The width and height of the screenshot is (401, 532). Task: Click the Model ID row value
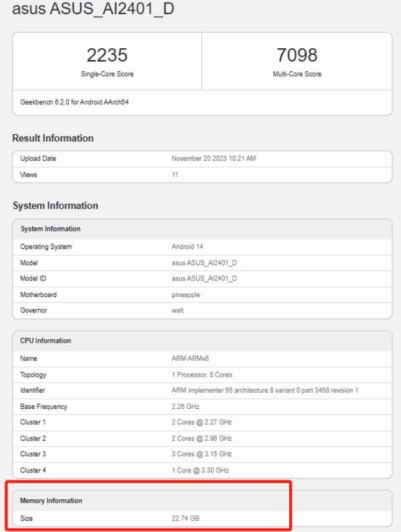click(204, 278)
